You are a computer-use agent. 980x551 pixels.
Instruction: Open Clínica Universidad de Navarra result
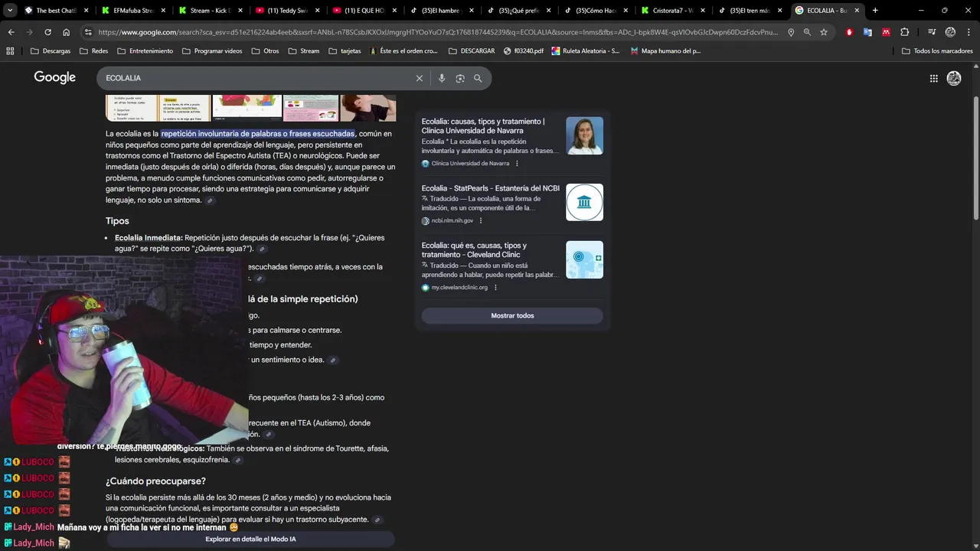pos(483,126)
